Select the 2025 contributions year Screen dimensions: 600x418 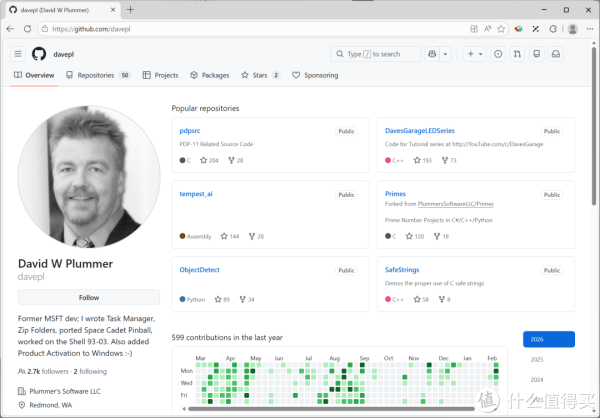[537, 359]
